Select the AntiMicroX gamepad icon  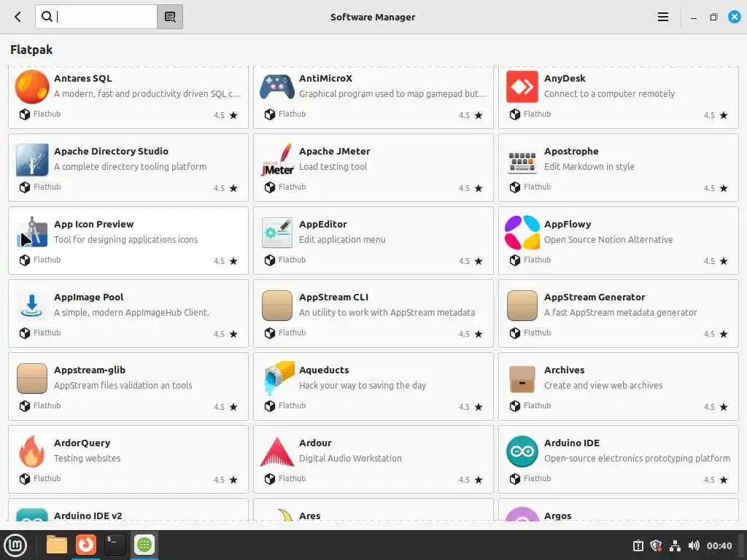pos(276,87)
